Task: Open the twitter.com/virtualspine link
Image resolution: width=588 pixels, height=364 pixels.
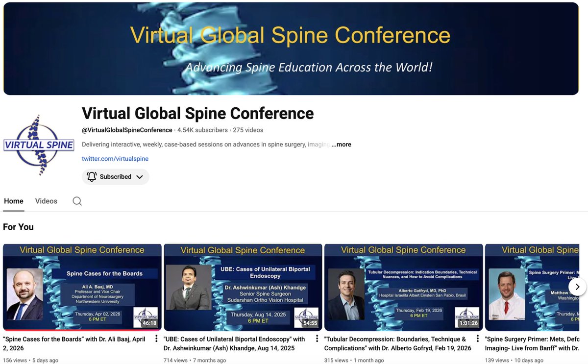Action: point(115,159)
